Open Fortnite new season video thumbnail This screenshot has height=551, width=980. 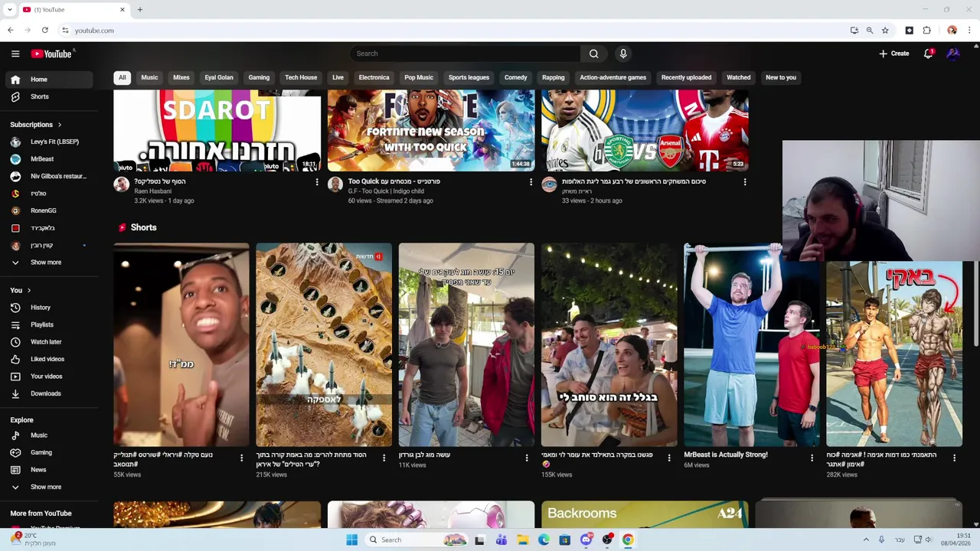(431, 130)
